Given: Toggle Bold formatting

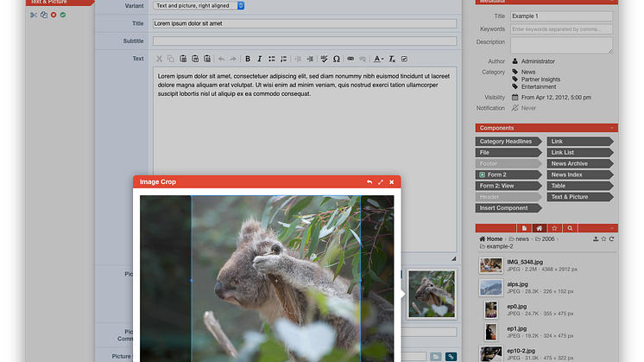Looking at the screenshot, I should coord(248,59).
